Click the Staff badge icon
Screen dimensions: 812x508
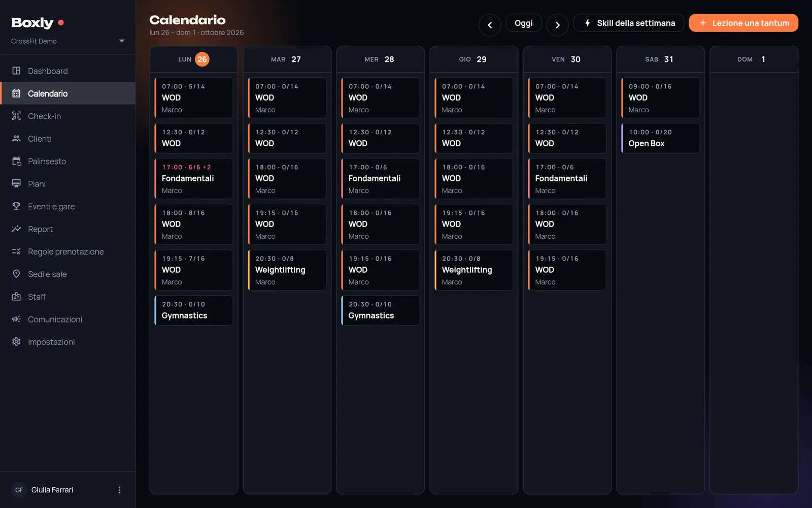16,297
